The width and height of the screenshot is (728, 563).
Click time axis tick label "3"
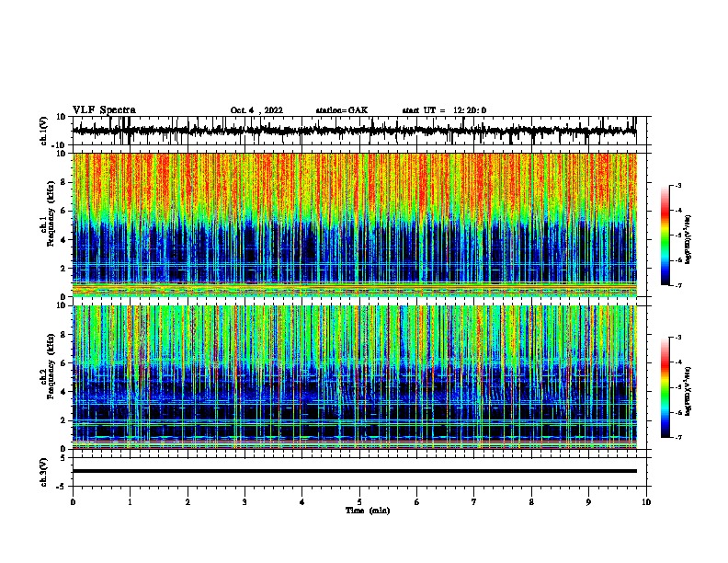click(x=245, y=502)
